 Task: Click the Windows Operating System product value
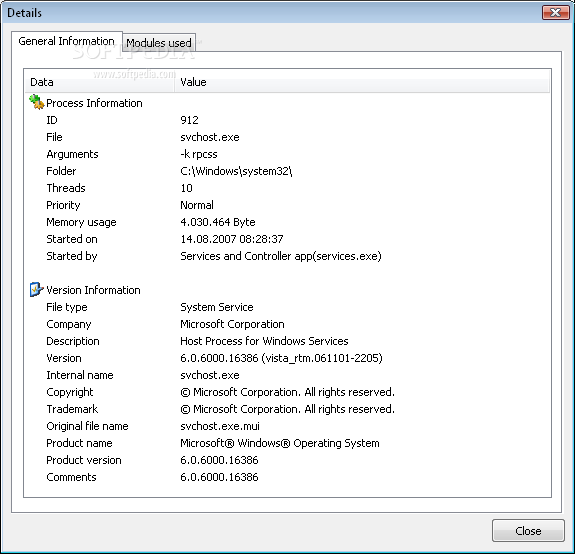280,443
